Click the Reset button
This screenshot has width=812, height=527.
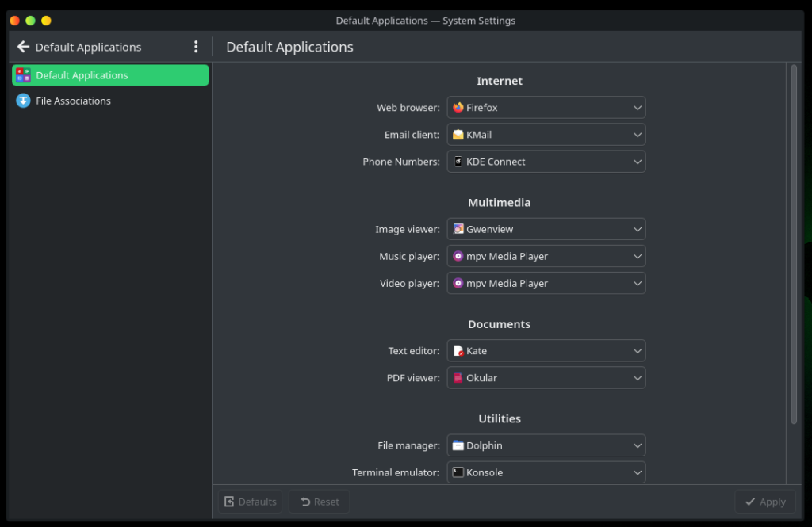319,502
